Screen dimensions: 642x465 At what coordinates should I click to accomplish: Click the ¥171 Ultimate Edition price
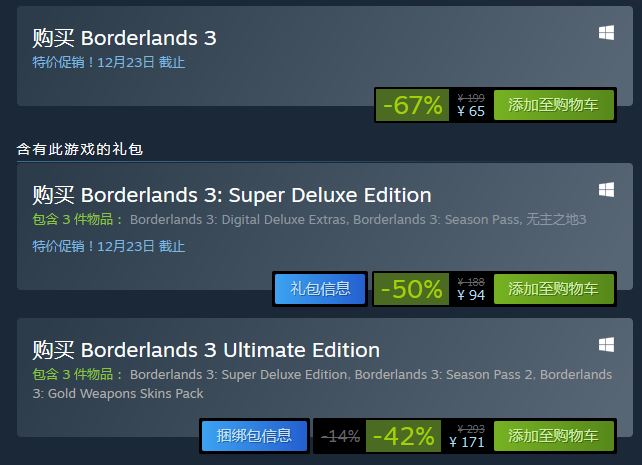(x=467, y=442)
